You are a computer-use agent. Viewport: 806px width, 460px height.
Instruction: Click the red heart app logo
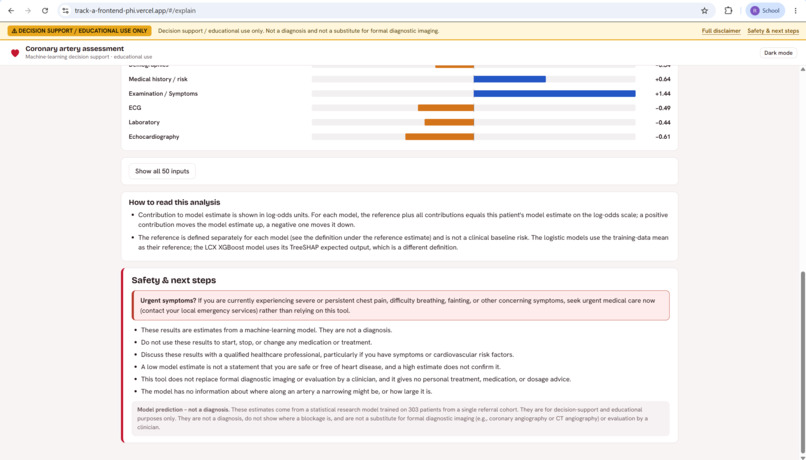click(15, 52)
